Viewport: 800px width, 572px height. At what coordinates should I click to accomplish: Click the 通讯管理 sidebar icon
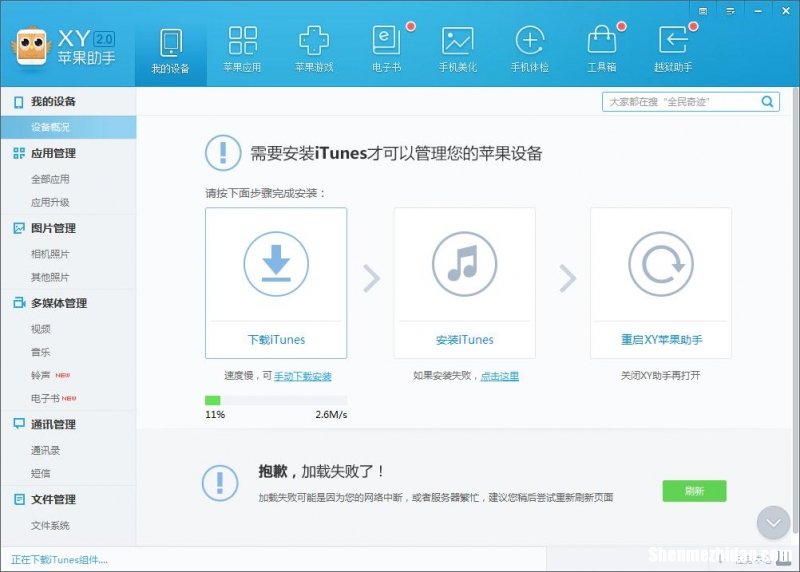click(x=19, y=424)
